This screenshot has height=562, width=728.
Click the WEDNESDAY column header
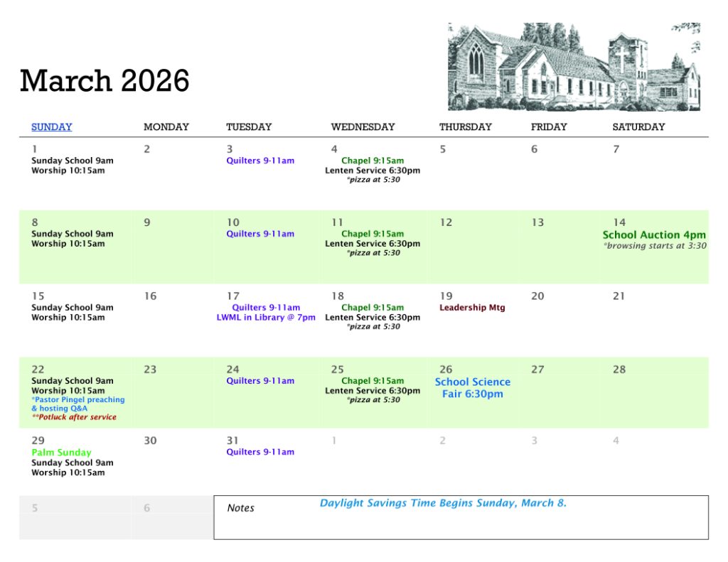point(363,127)
